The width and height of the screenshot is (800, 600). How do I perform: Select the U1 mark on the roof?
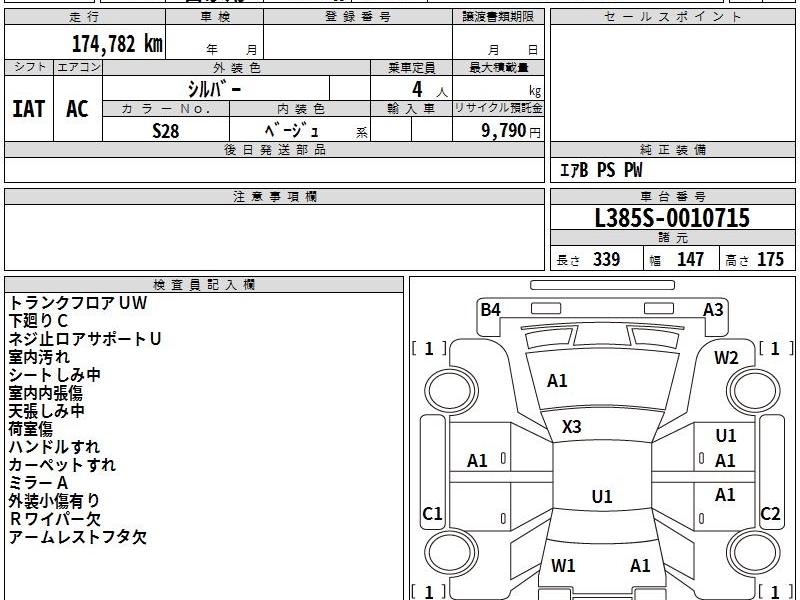602,496
